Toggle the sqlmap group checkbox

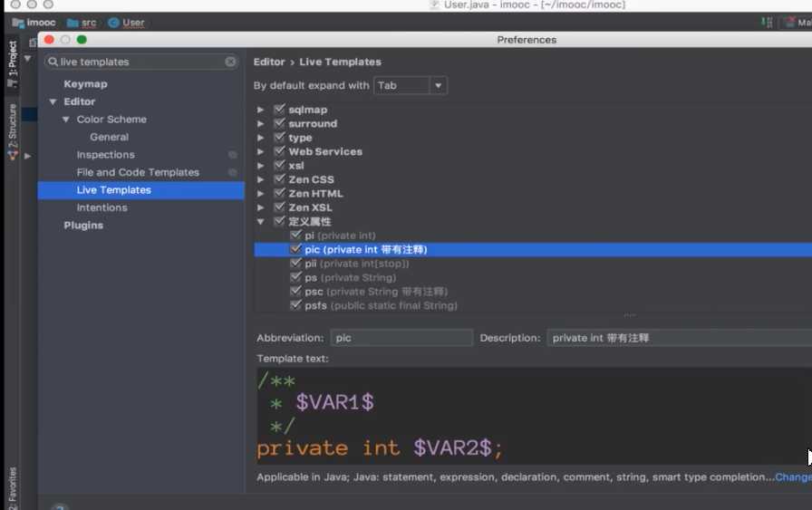pos(280,110)
